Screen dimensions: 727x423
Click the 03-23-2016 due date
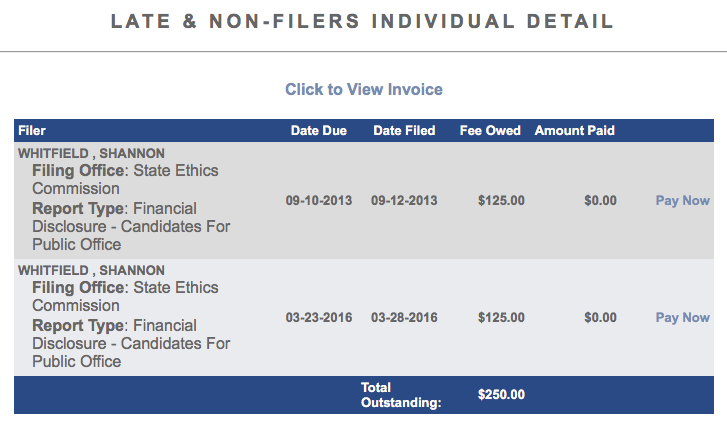coord(319,317)
